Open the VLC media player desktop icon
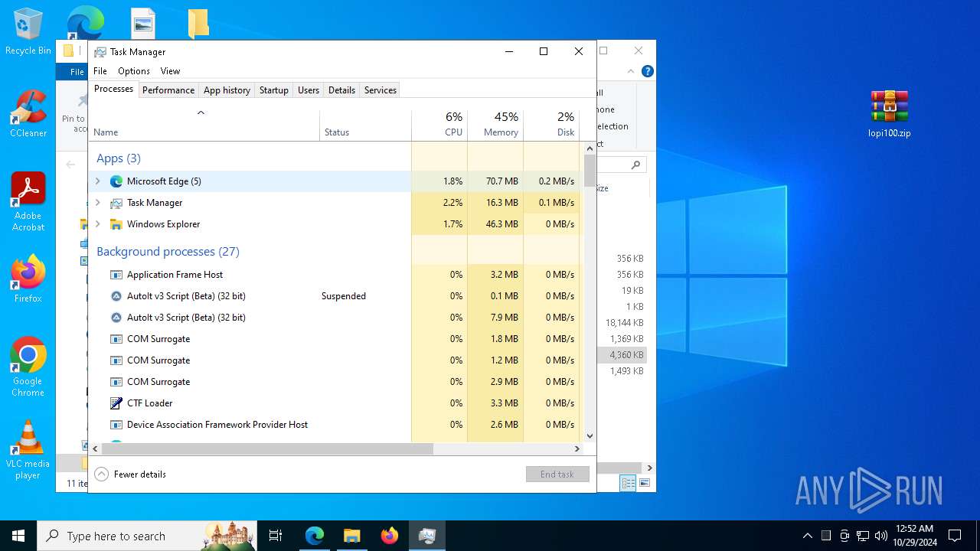Image resolution: width=980 pixels, height=551 pixels. (x=28, y=450)
